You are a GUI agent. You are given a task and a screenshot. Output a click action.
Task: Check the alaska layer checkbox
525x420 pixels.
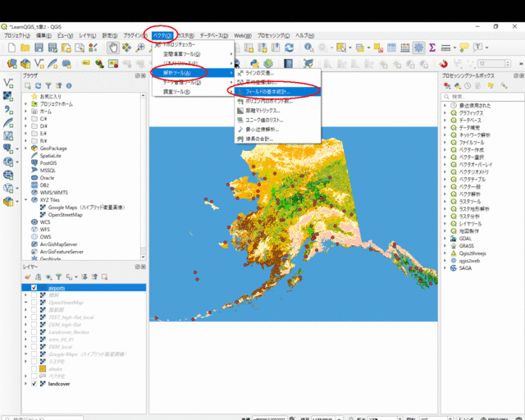click(x=34, y=369)
